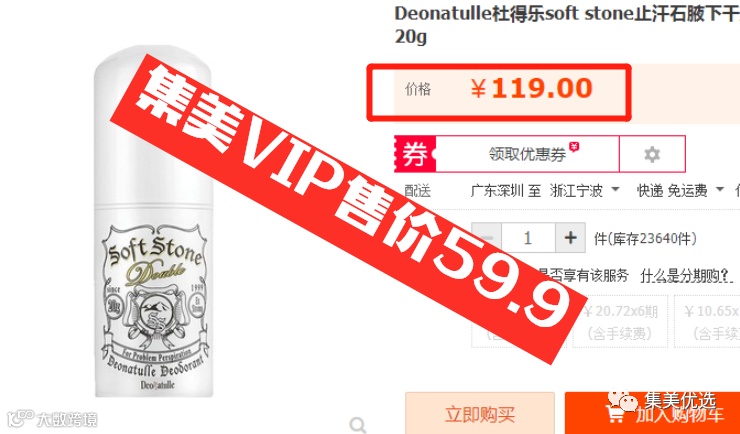
Task: Expand the 浙江宁波 destination dropdown
Action: coord(584,191)
